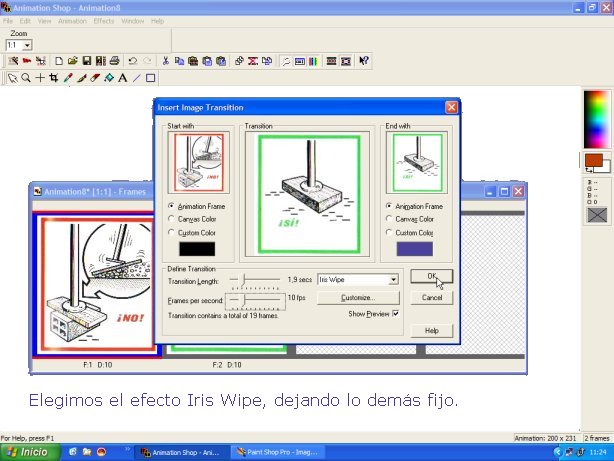Undo the last action
Image resolution: width=614 pixels, height=461 pixels.
pyautogui.click(x=133, y=61)
